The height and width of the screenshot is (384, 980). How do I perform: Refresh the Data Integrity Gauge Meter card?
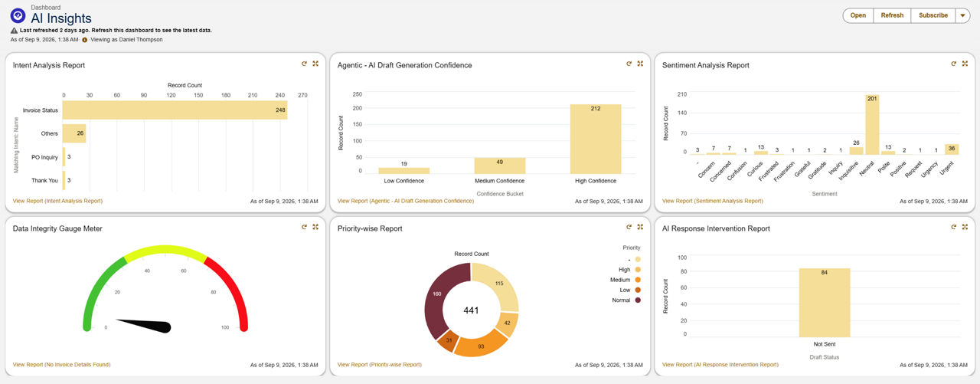[305, 227]
